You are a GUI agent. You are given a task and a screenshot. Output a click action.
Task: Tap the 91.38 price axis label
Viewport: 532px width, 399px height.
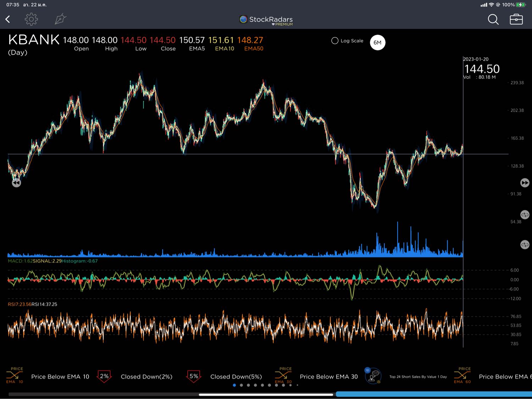pos(516,194)
